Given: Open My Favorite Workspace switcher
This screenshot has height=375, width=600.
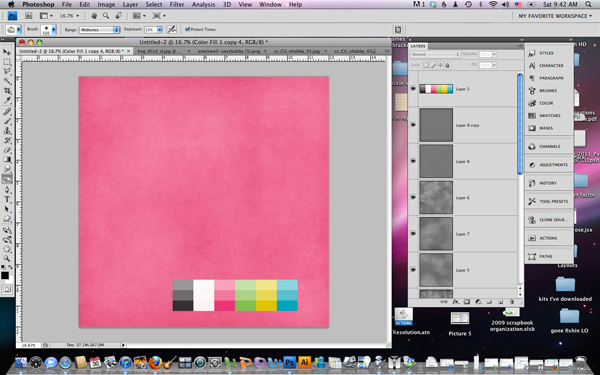Looking at the screenshot, I should 554,16.
